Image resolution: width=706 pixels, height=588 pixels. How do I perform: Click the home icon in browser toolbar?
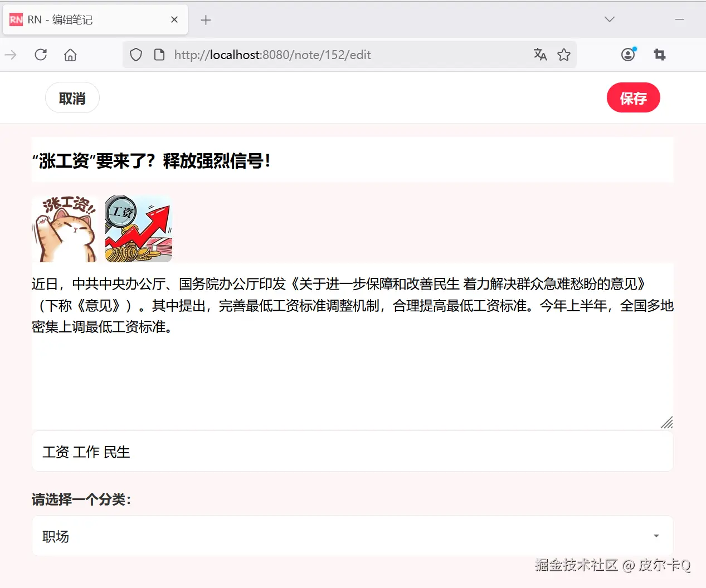point(70,55)
